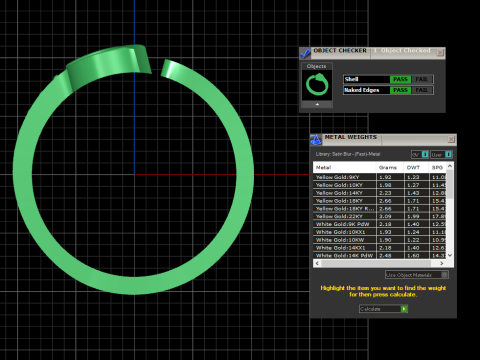Viewport: 480px width, 360px height.
Task: Select the White Gold:10KW row
Action: click(x=379, y=240)
